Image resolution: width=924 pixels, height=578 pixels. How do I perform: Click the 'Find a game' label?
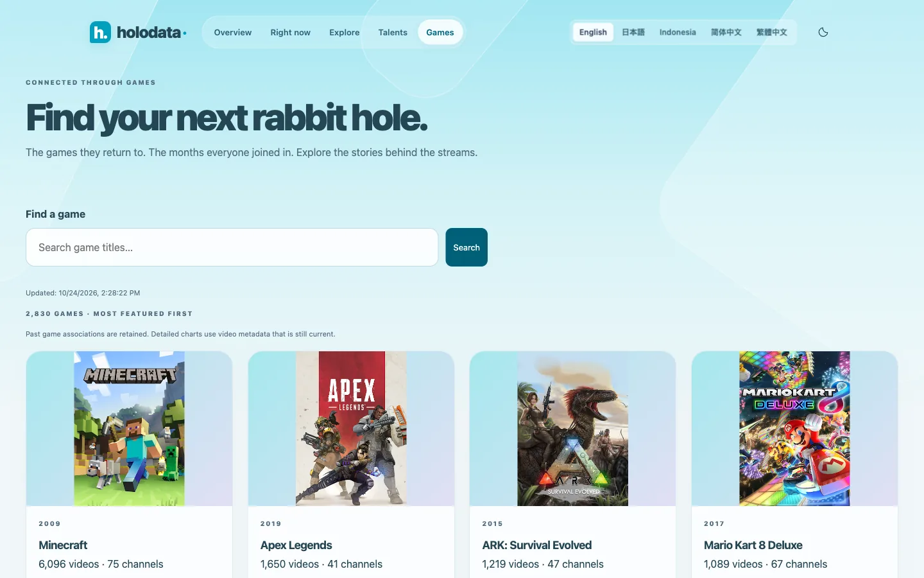point(55,214)
